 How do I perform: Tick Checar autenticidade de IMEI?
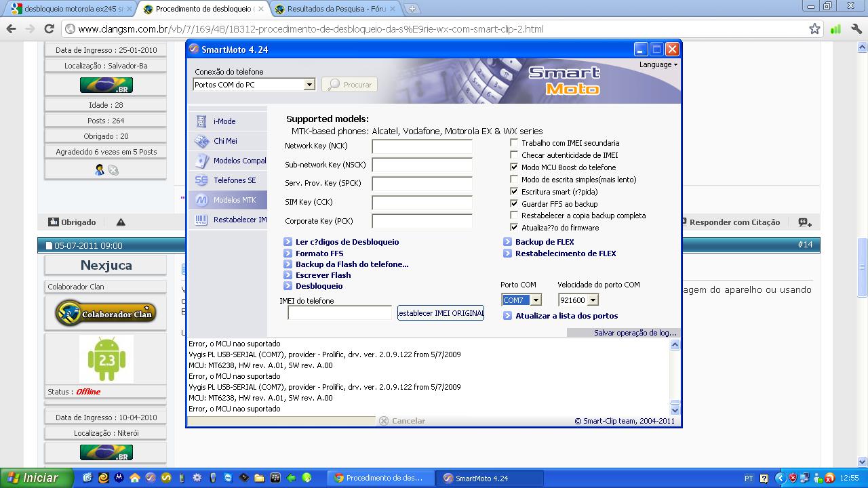[x=514, y=155]
